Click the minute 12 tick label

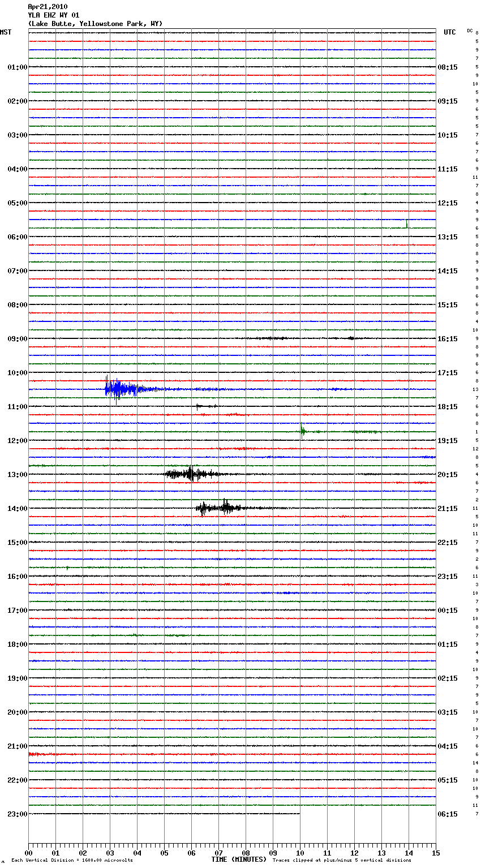[354, 853]
